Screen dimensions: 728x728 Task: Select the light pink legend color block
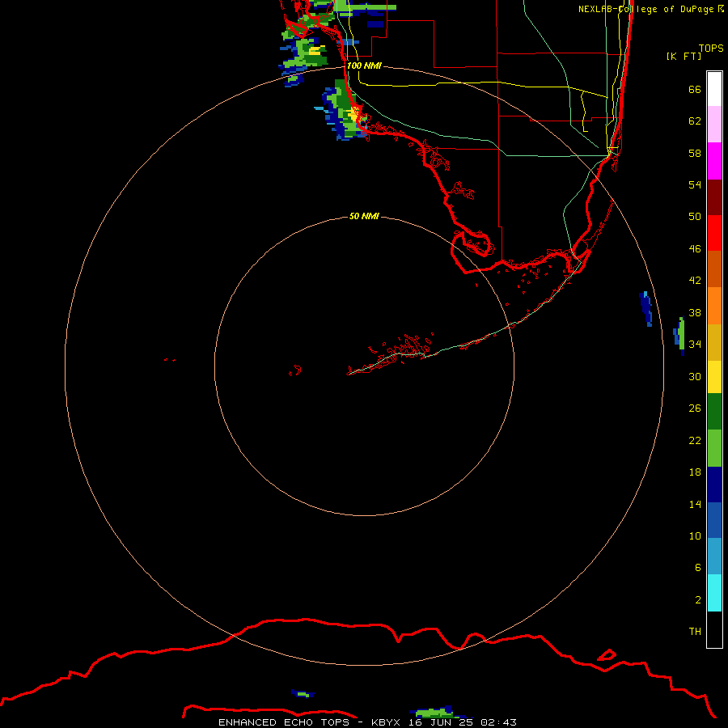[714, 125]
